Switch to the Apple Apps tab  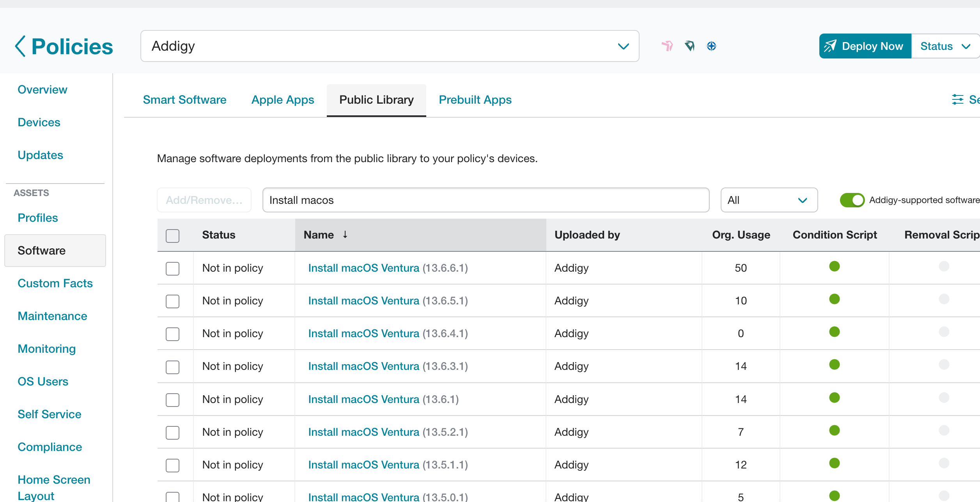click(283, 100)
